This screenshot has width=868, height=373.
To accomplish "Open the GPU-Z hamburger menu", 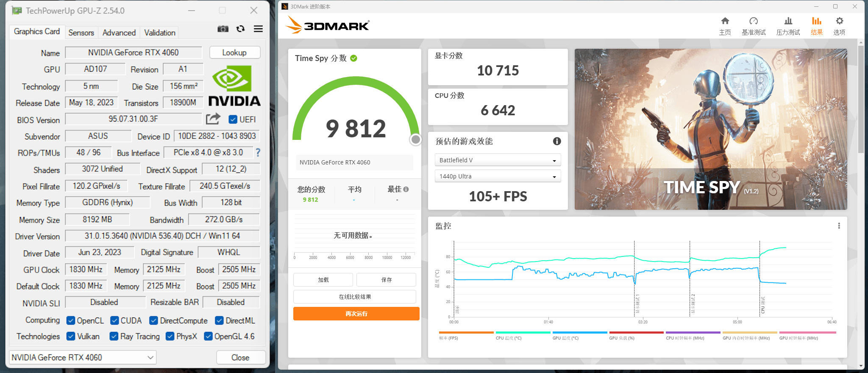I will pos(258,29).
